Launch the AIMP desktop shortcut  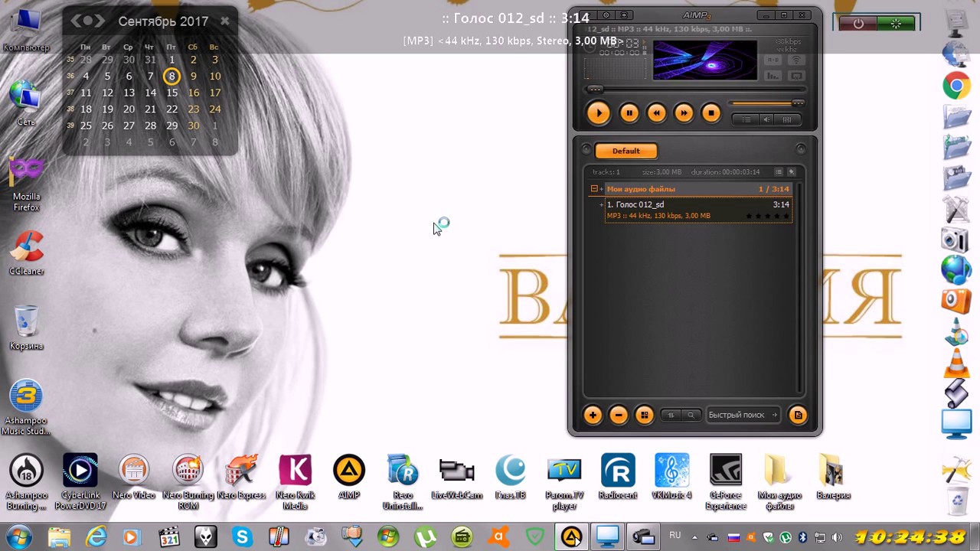[x=349, y=477]
